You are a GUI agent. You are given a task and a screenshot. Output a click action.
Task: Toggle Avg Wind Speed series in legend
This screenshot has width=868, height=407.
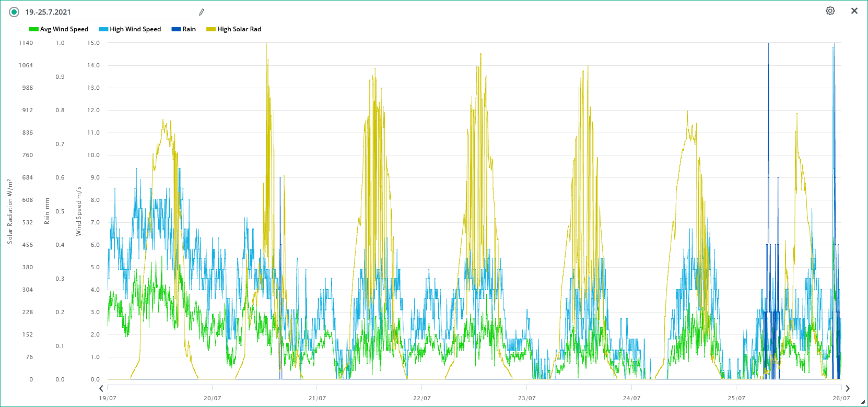(64, 29)
